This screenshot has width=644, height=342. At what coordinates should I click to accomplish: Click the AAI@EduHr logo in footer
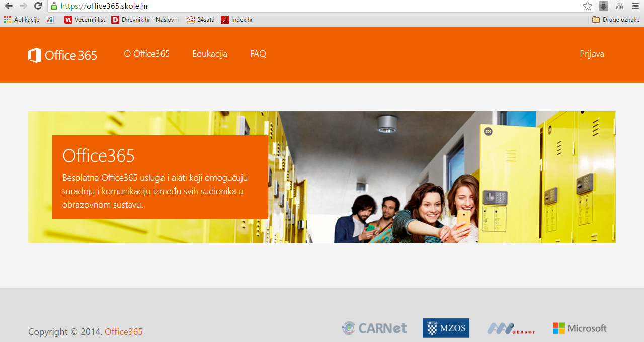pyautogui.click(x=511, y=329)
